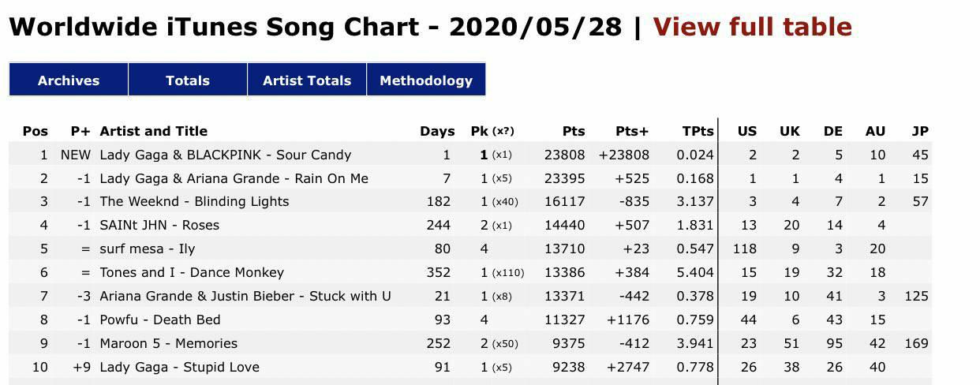Select the SAINt JHN - Roses entry
The height and width of the screenshot is (385, 980).
pyautogui.click(x=159, y=225)
